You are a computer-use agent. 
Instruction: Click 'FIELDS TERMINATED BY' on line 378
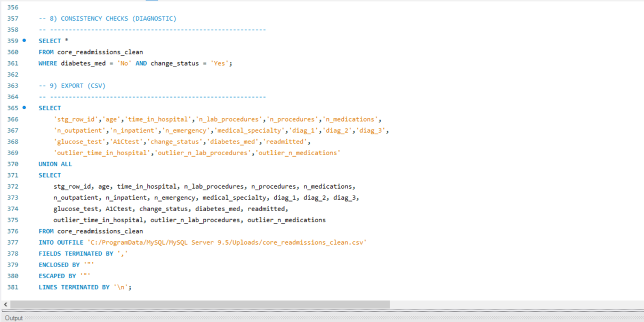pos(76,253)
